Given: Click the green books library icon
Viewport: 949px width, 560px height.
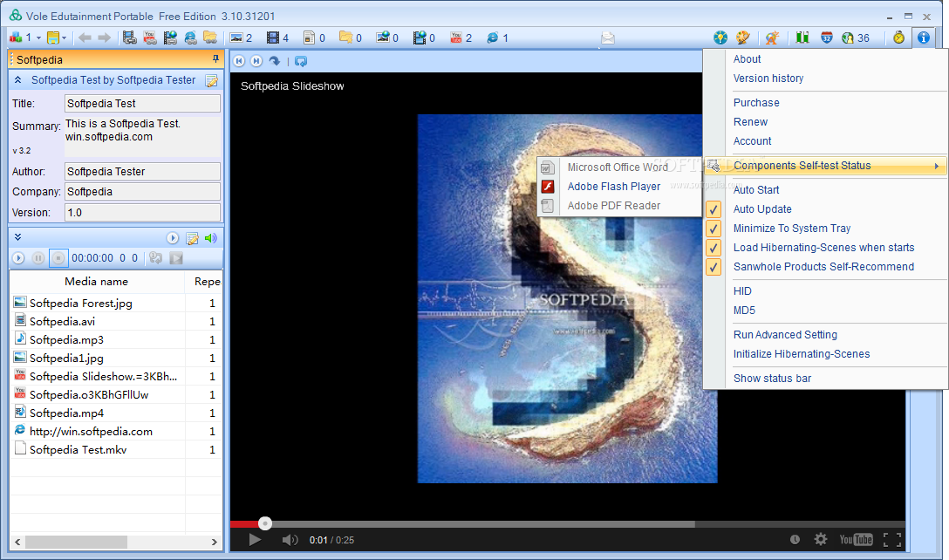Looking at the screenshot, I should 802,38.
